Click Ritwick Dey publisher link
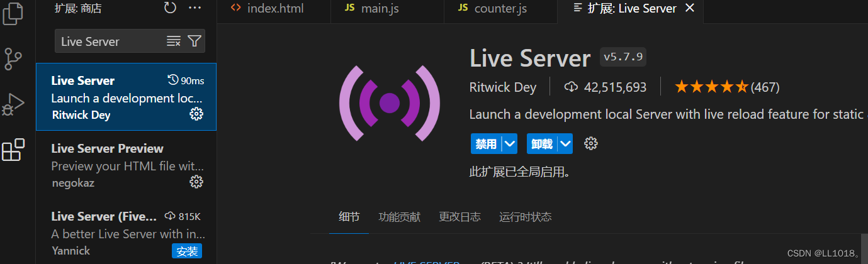Viewport: 868px width, 264px height. 503,87
